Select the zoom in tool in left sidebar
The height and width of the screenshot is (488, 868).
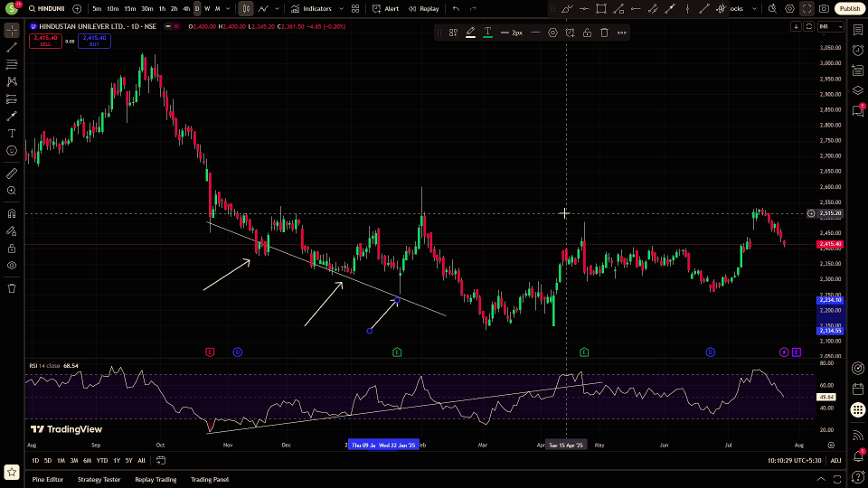click(12, 191)
